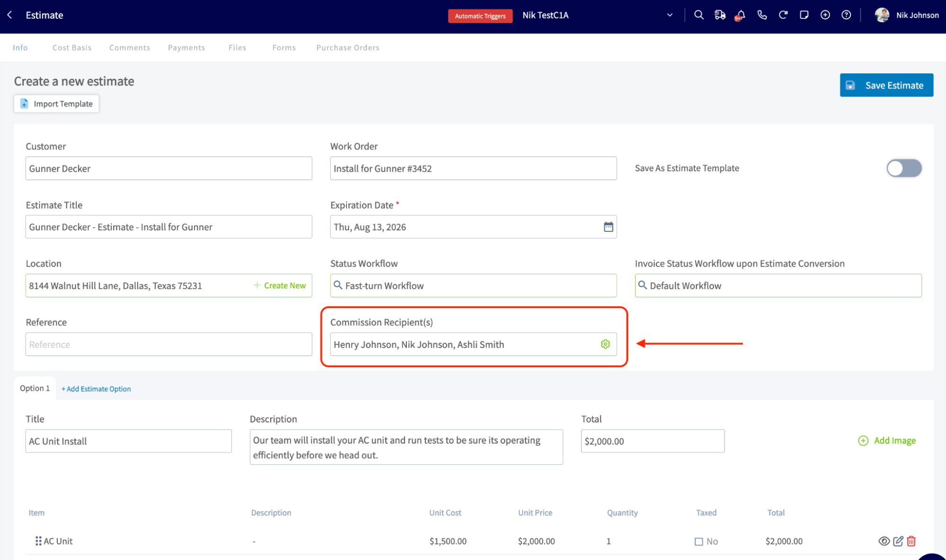Click the Save Estimate button

[x=886, y=85]
